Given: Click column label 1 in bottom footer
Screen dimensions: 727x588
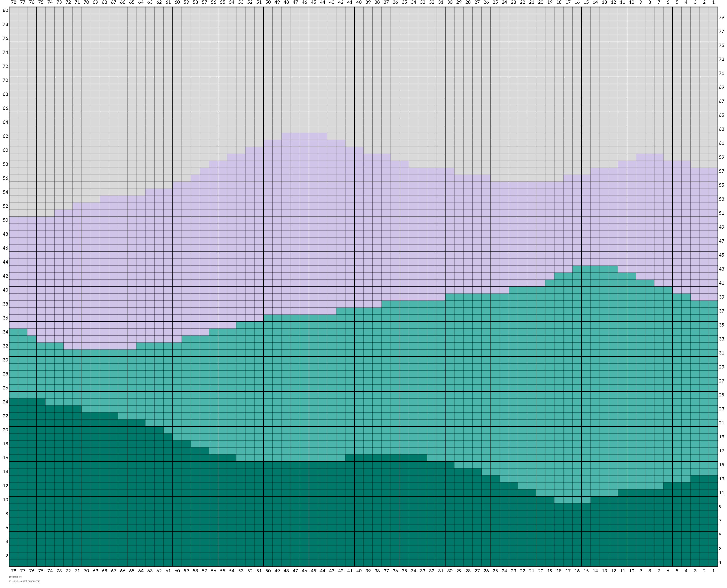Looking at the screenshot, I should [x=713, y=570].
